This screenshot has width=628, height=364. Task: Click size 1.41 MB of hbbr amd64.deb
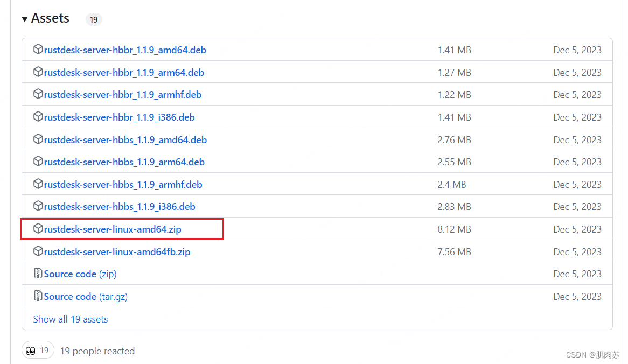point(454,50)
